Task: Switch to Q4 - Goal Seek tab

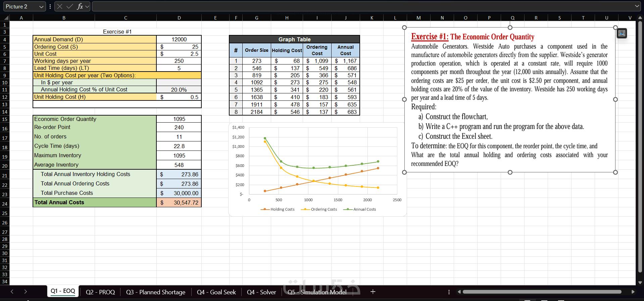Action: [216, 292]
